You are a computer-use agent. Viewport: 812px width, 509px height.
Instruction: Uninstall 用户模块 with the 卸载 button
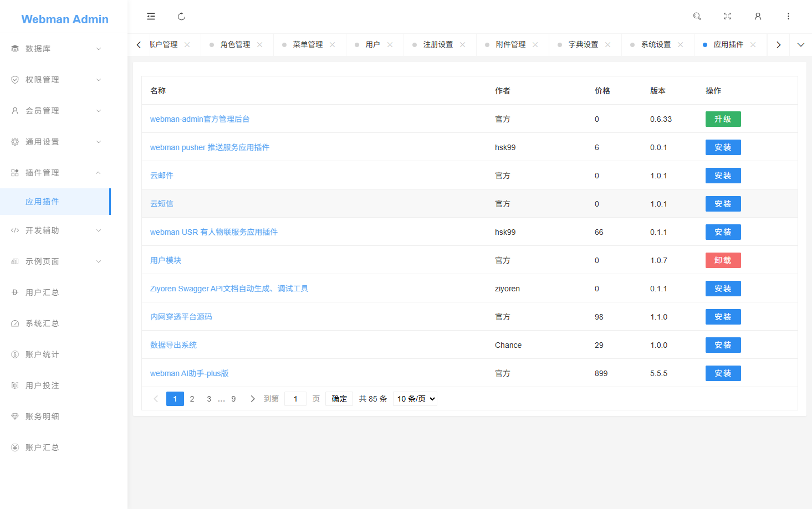[x=723, y=260]
